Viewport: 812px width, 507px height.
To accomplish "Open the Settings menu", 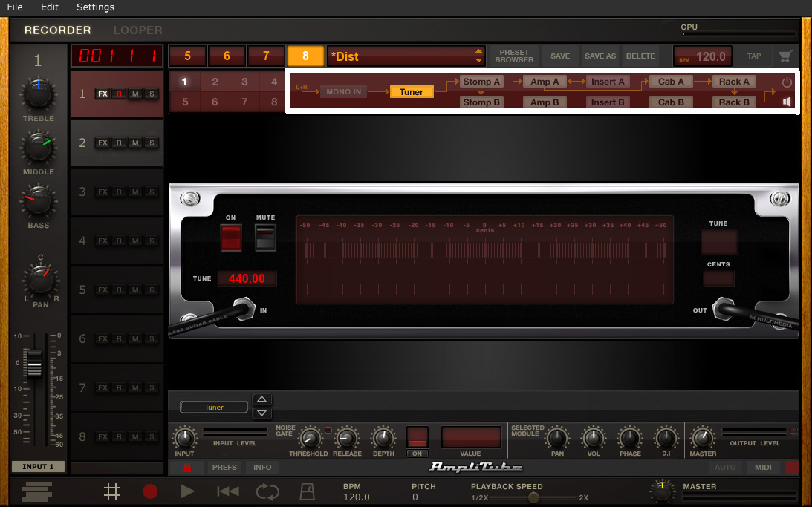I will [x=95, y=7].
